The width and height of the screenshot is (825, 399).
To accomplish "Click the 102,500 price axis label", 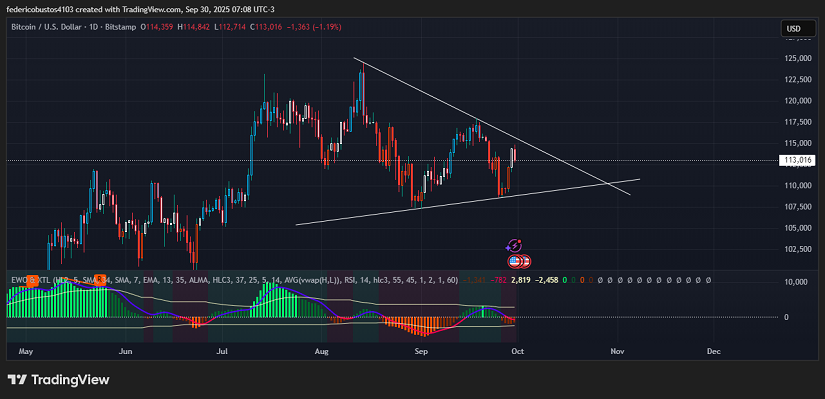I will click(x=797, y=249).
